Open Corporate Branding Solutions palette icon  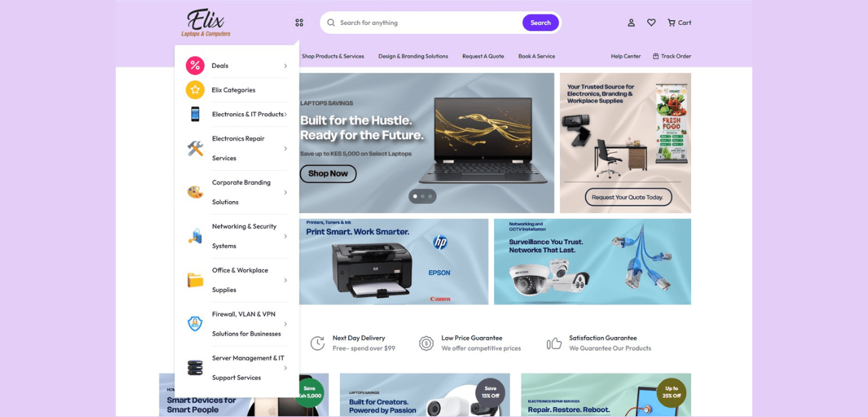click(194, 192)
